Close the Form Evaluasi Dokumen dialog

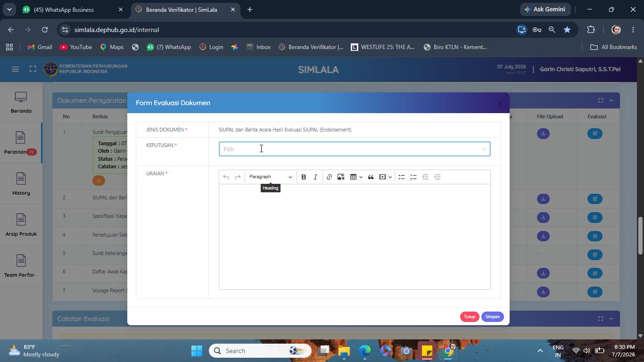point(500,104)
